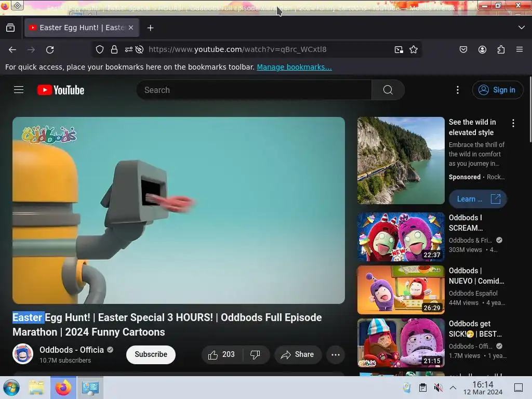Open the sponsored ad thumbnail
Viewport: 532px width, 399px height.
click(401, 161)
